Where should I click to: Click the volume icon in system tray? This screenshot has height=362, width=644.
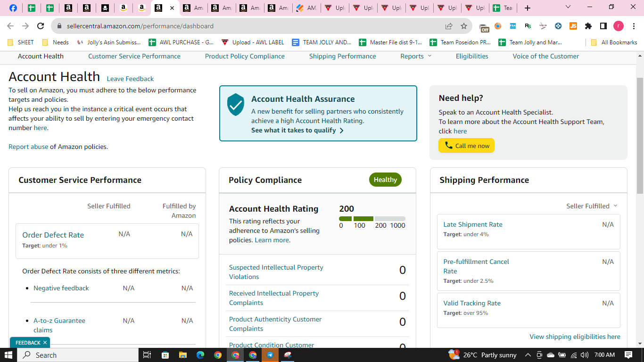pyautogui.click(x=585, y=355)
